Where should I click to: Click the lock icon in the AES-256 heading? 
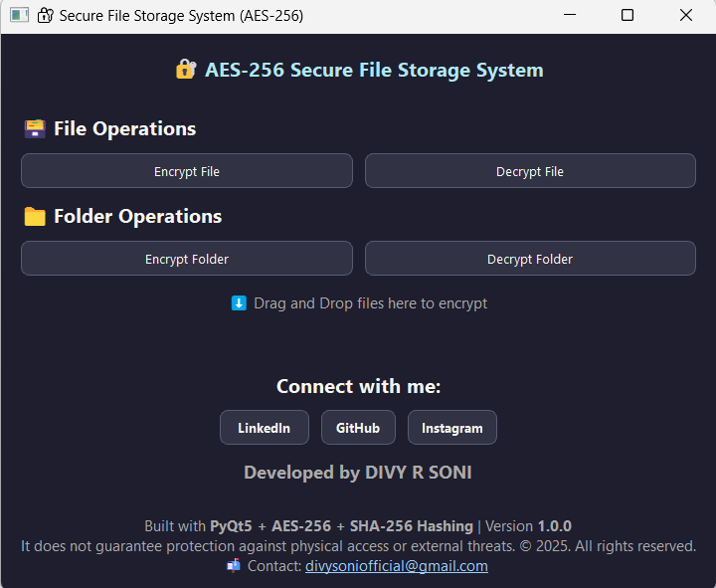tap(185, 70)
